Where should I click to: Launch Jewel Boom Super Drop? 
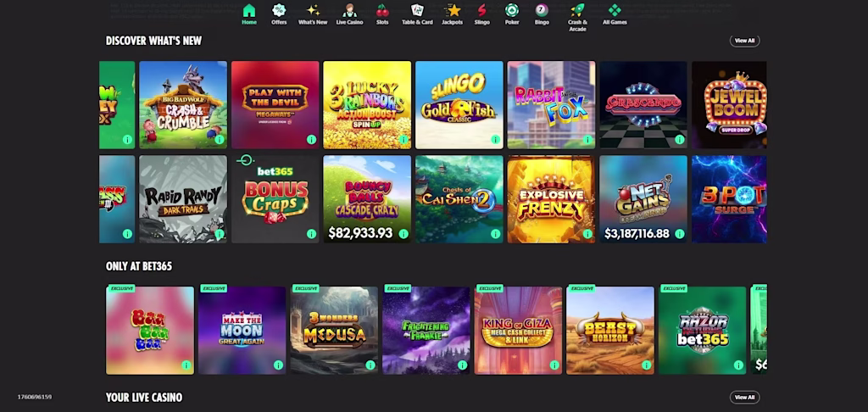tap(729, 104)
